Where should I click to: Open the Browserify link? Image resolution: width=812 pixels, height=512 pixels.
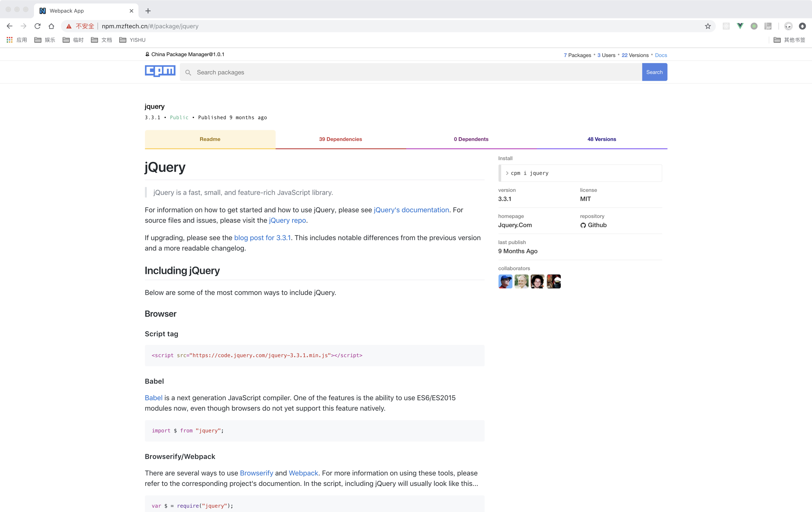pos(256,473)
